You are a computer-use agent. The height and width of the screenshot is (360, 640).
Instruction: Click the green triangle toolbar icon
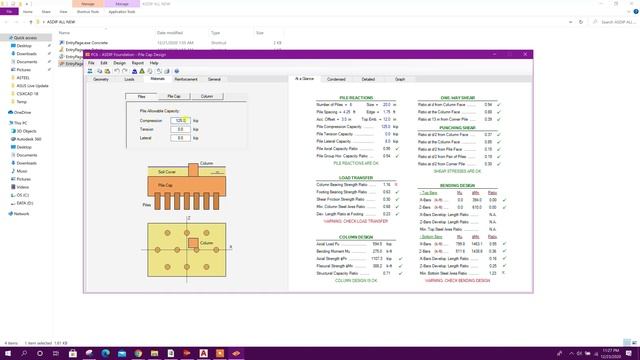(x=142, y=71)
